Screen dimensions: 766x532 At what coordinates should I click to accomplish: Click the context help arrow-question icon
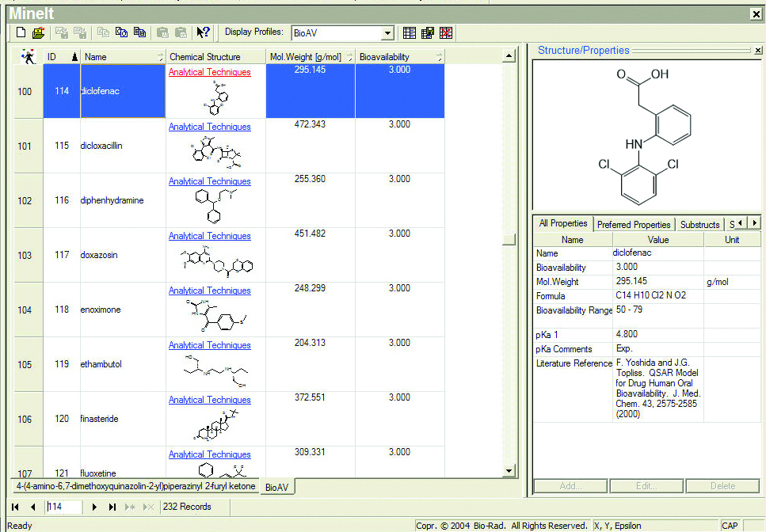203,32
